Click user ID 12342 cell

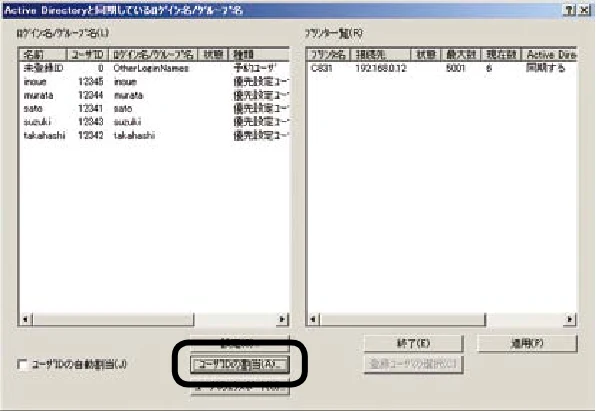[90, 135]
